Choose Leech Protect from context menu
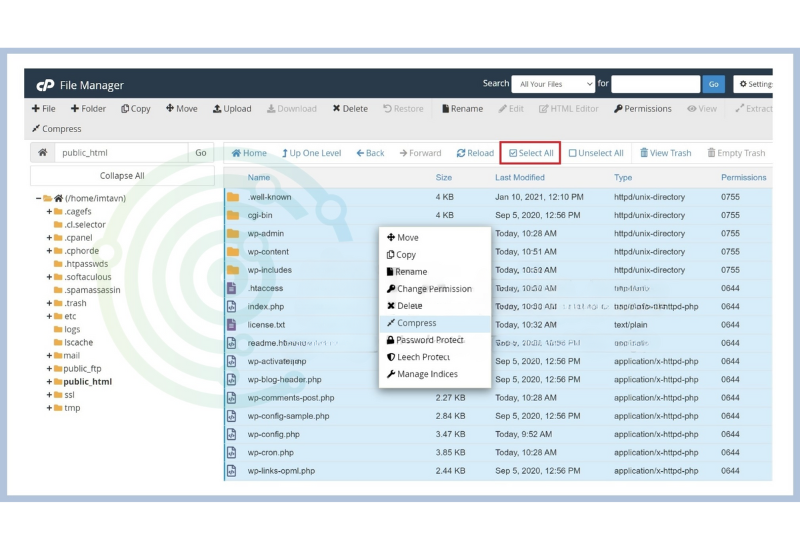Viewport: 800px width, 550px height. pyautogui.click(x=435, y=357)
